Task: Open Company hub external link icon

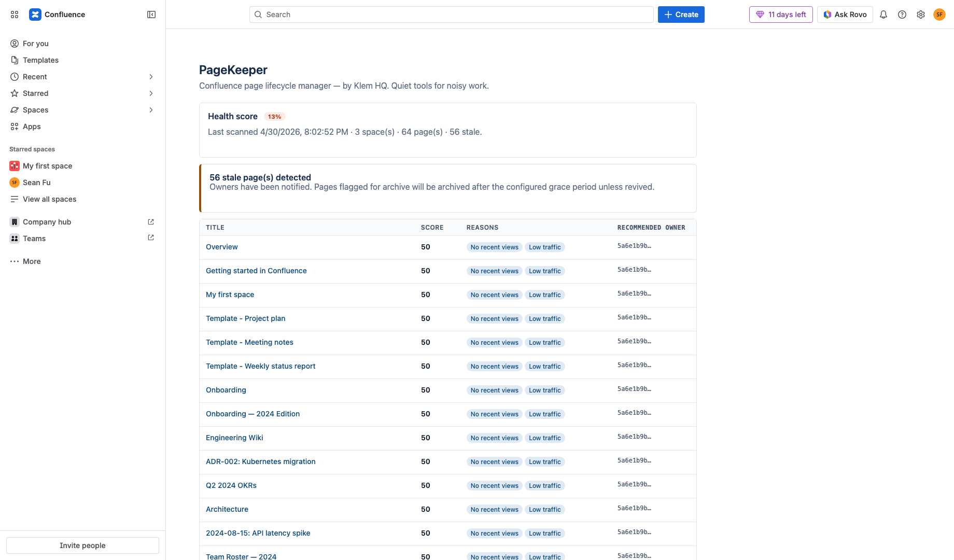Action: click(x=151, y=222)
